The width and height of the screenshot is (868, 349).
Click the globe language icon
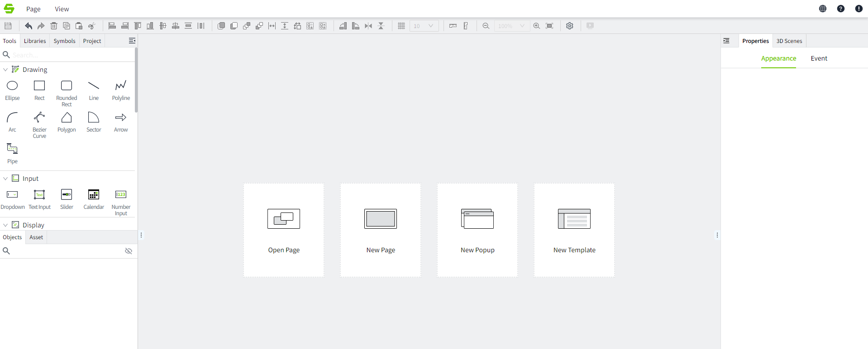[x=823, y=9]
